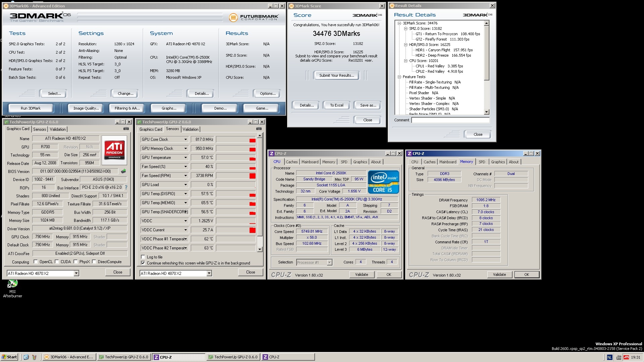
Task: Click the Comment input field
Action: [450, 120]
